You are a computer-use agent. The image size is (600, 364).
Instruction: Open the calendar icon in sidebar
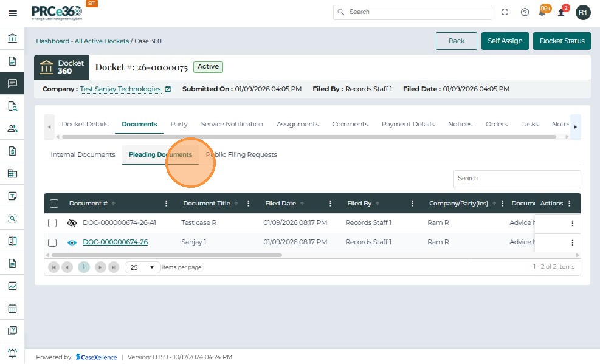(12, 308)
